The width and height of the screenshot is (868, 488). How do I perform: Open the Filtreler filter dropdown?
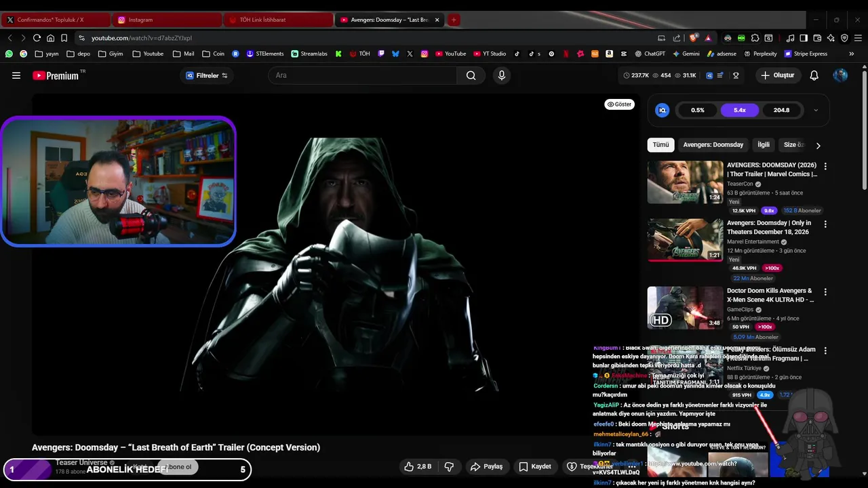click(x=207, y=75)
